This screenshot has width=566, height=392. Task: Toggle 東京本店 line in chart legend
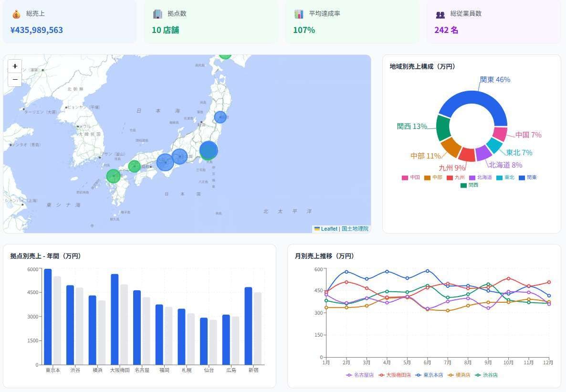click(429, 375)
